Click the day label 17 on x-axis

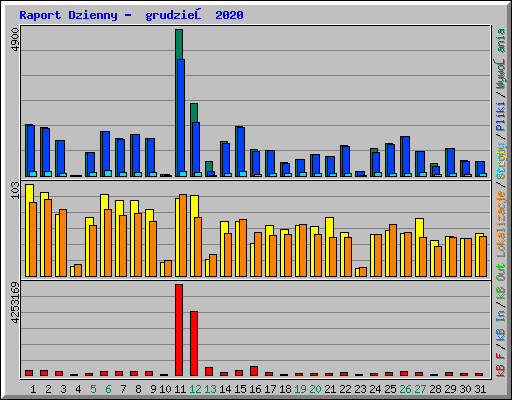270,389
